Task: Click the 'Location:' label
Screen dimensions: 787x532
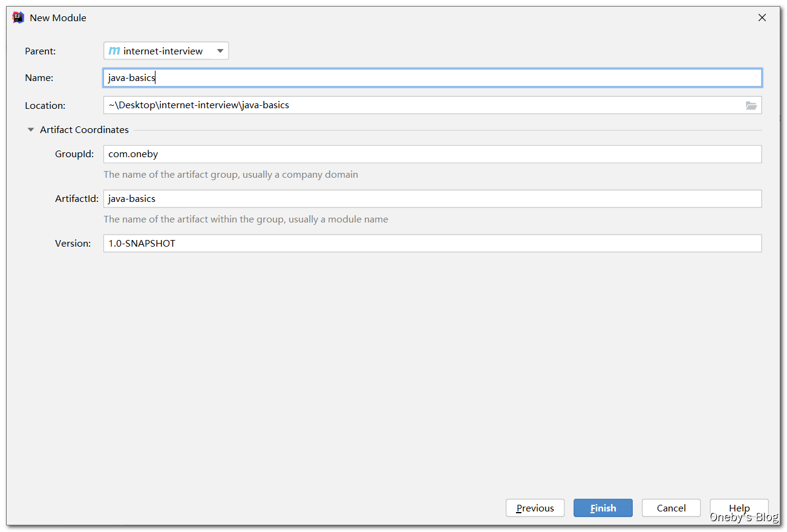Action: click(45, 106)
